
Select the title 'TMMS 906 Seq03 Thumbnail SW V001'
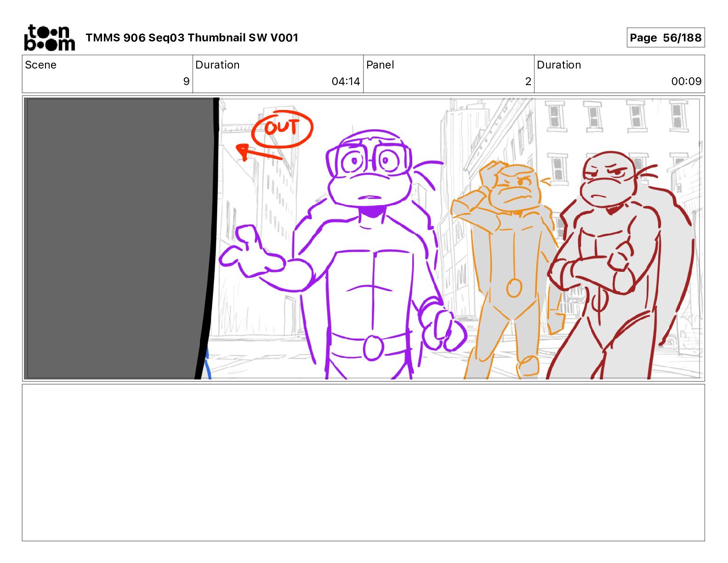click(x=192, y=38)
